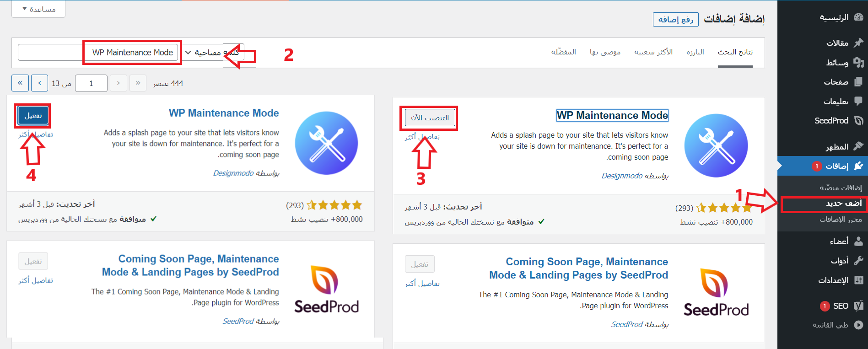Click the مقالات pin icon
This screenshot has width=868, height=349.
(x=858, y=43)
